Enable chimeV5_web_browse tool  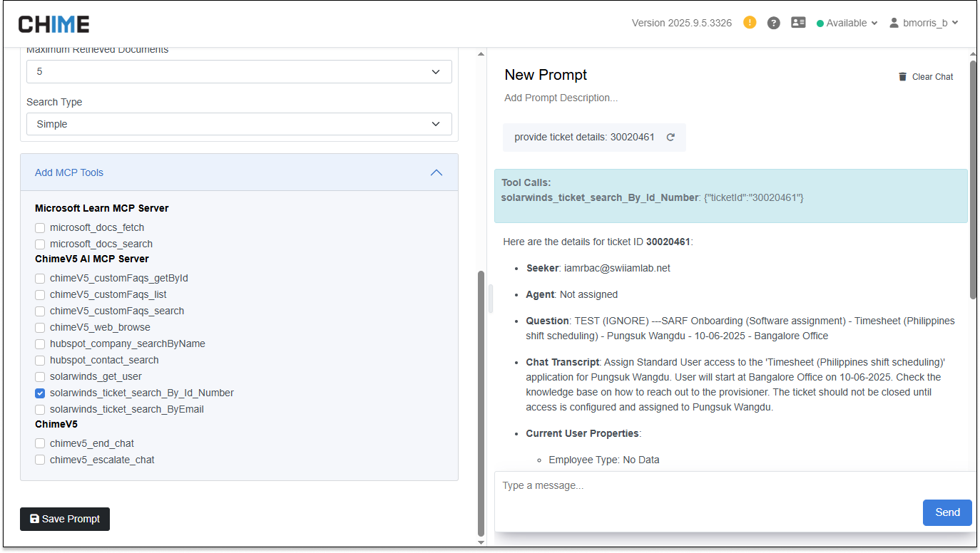(40, 328)
